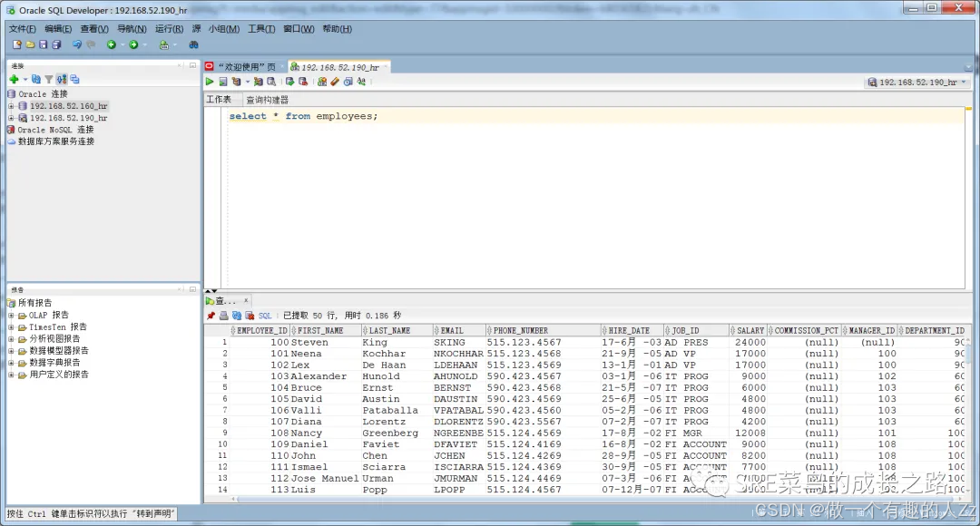Viewport: 980px width, 526px height.
Task: Open the 文件(F) menu
Action: coord(22,29)
